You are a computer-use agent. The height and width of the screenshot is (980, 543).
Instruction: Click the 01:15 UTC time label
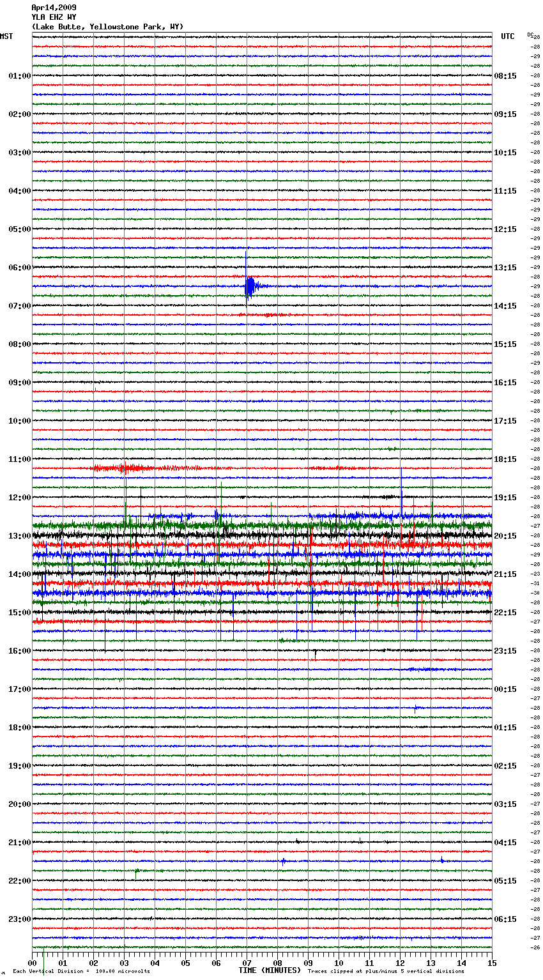(505, 728)
